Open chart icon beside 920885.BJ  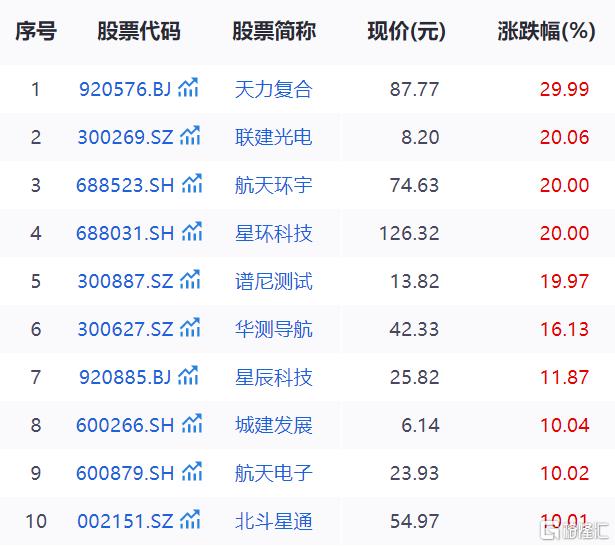click(x=188, y=376)
